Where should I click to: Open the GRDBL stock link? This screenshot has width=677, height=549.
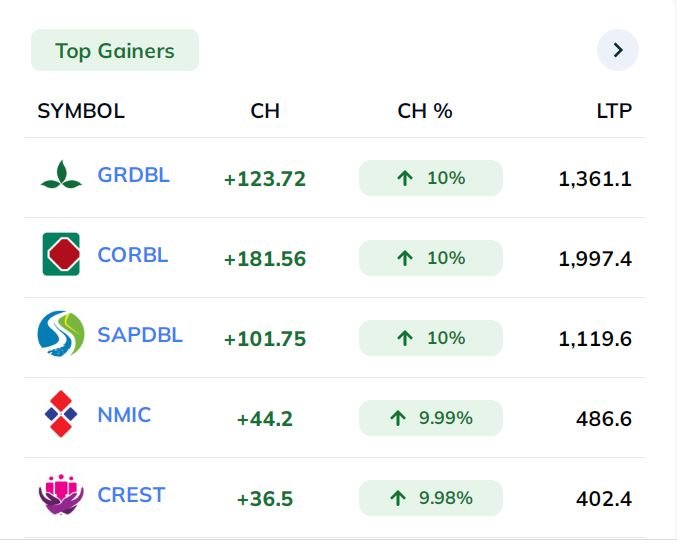click(x=133, y=175)
